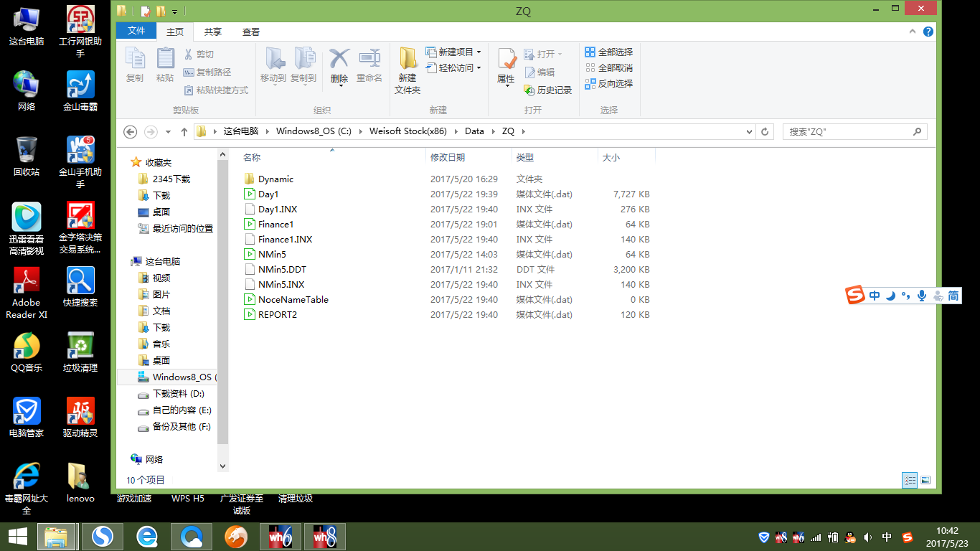Click Edit (编辑) in ribbon
Screen dimensions: 980x551
point(540,72)
